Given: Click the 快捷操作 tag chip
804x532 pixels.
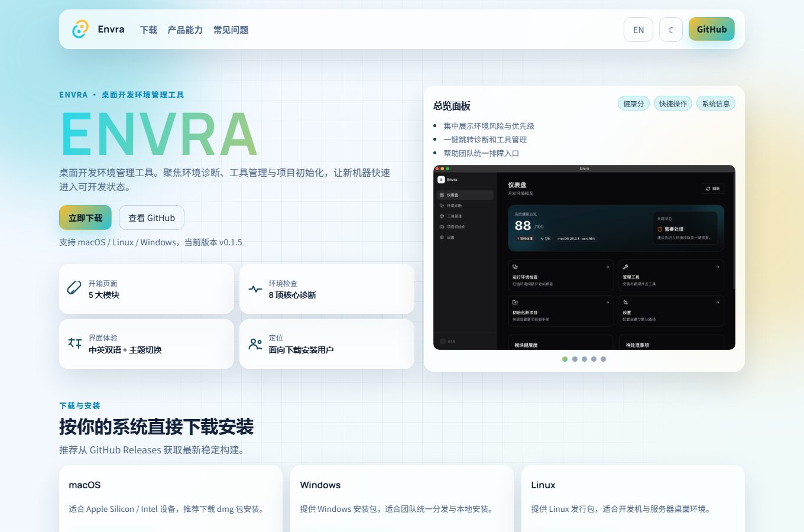Looking at the screenshot, I should pyautogui.click(x=673, y=103).
